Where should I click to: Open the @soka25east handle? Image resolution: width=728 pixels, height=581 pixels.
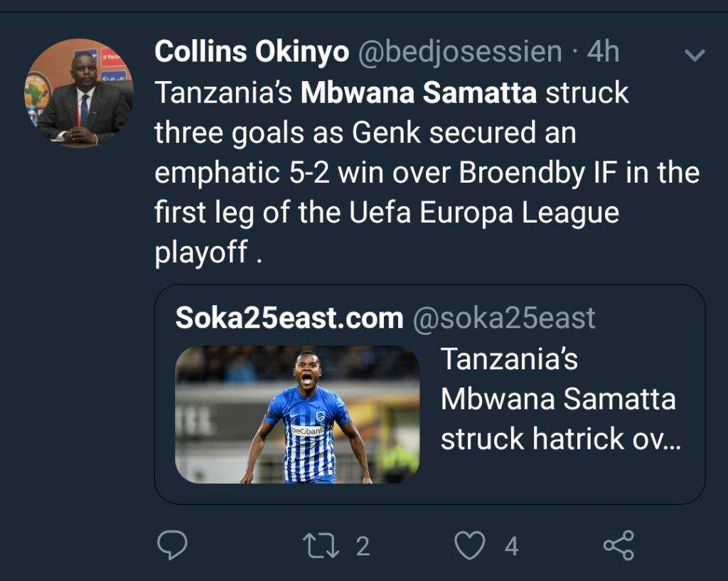tap(504, 319)
